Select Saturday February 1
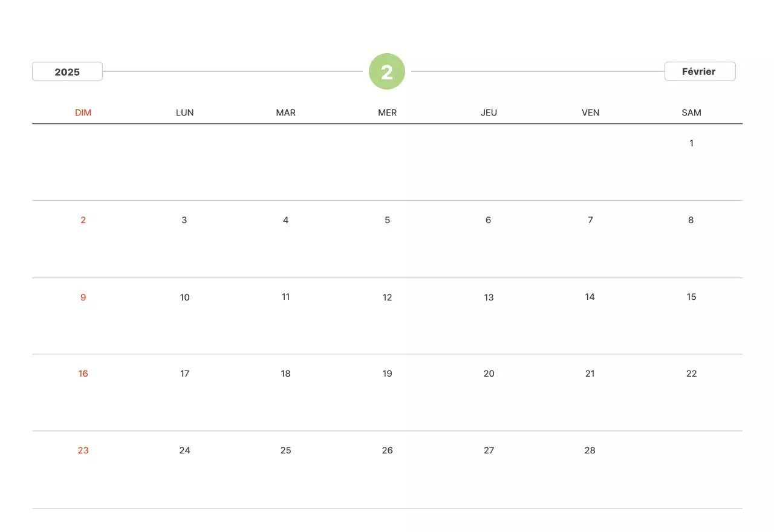 coord(691,143)
